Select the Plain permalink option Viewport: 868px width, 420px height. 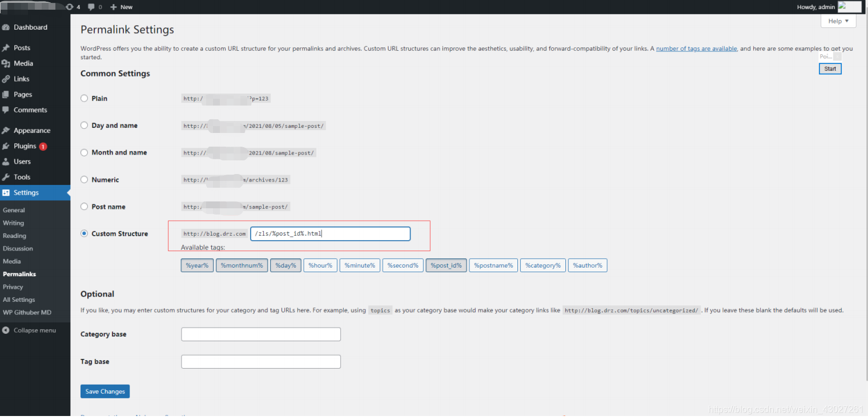[x=85, y=98]
